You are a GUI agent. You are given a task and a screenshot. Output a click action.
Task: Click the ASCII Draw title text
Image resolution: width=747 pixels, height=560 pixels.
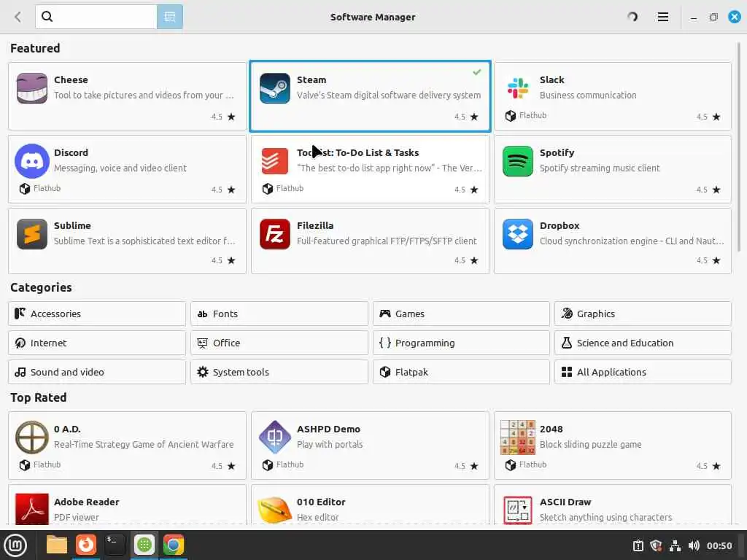tap(565, 502)
